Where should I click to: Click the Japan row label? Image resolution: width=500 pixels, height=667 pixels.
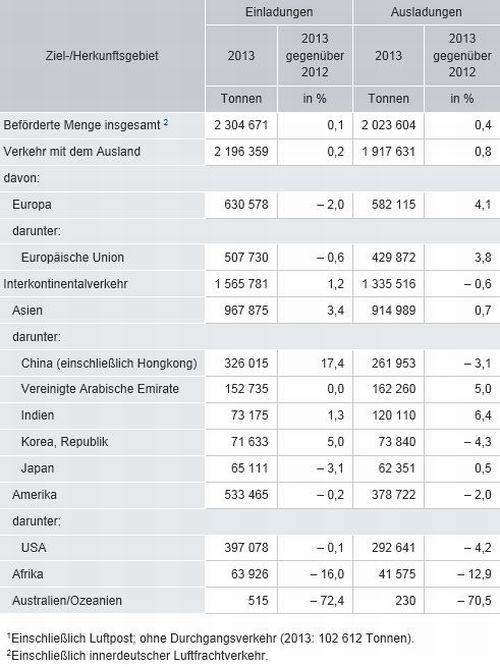pyautogui.click(x=37, y=468)
